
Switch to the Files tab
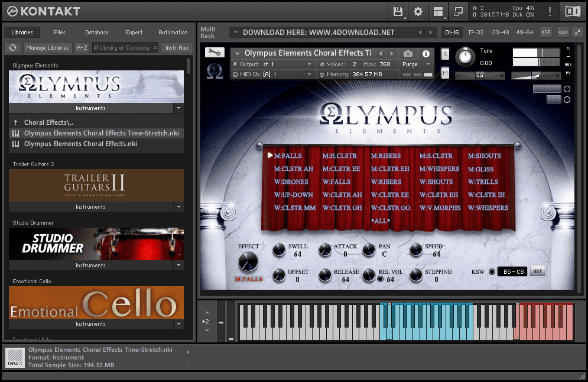59,33
